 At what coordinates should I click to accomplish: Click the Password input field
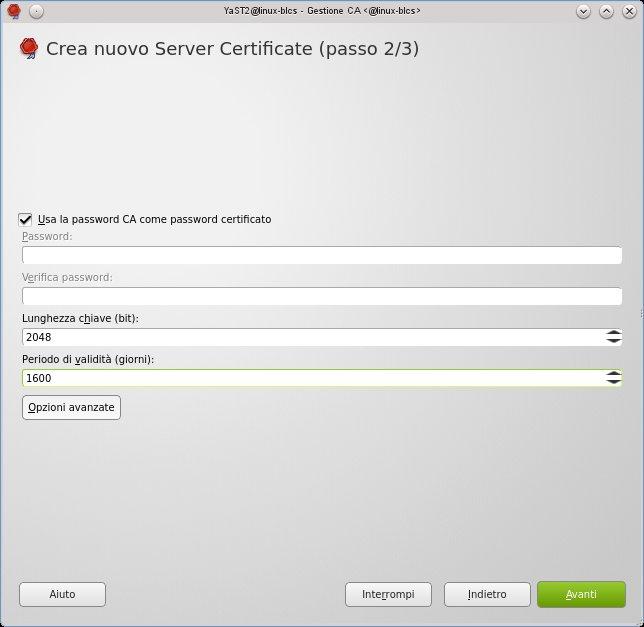coord(321,255)
